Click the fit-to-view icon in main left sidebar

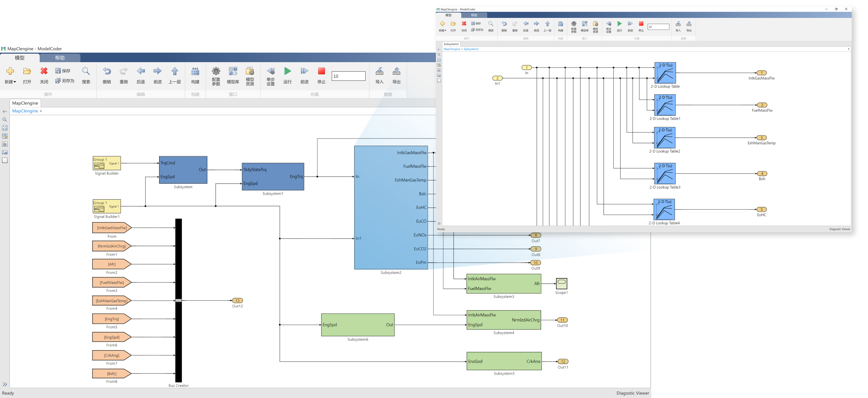pyautogui.click(x=5, y=128)
